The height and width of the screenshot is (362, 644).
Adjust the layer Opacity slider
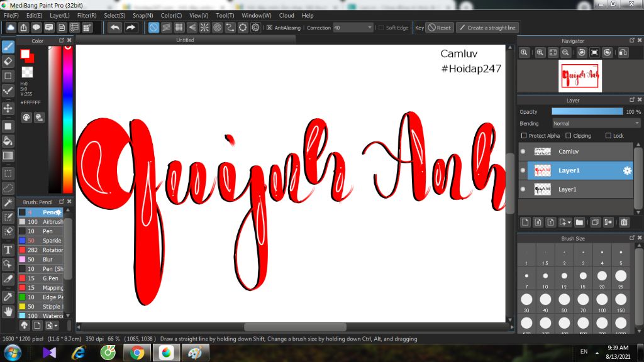tap(587, 112)
